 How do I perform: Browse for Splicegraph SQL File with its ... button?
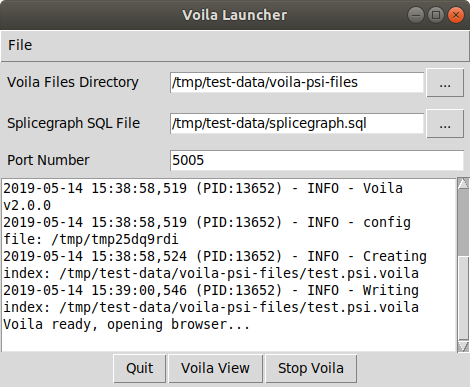tap(445, 124)
